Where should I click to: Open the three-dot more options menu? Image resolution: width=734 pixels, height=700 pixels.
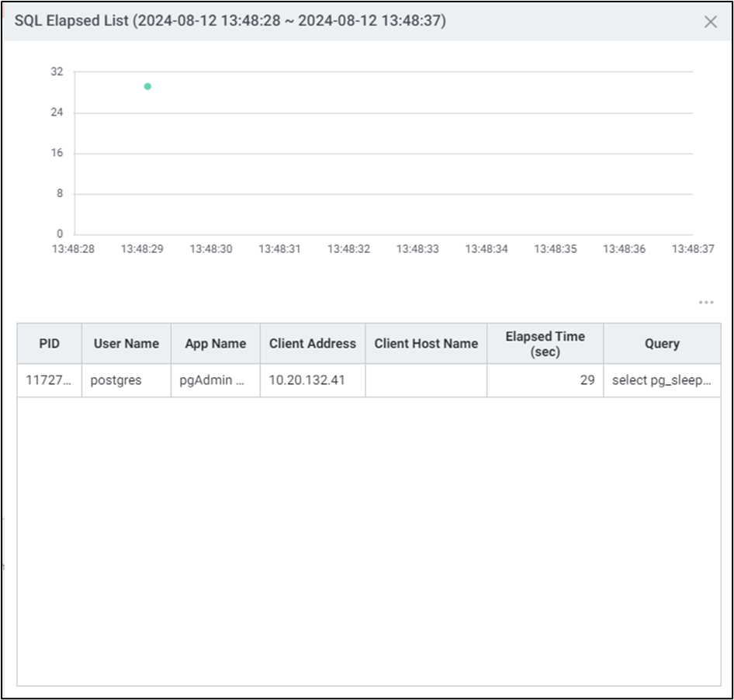pos(705,303)
